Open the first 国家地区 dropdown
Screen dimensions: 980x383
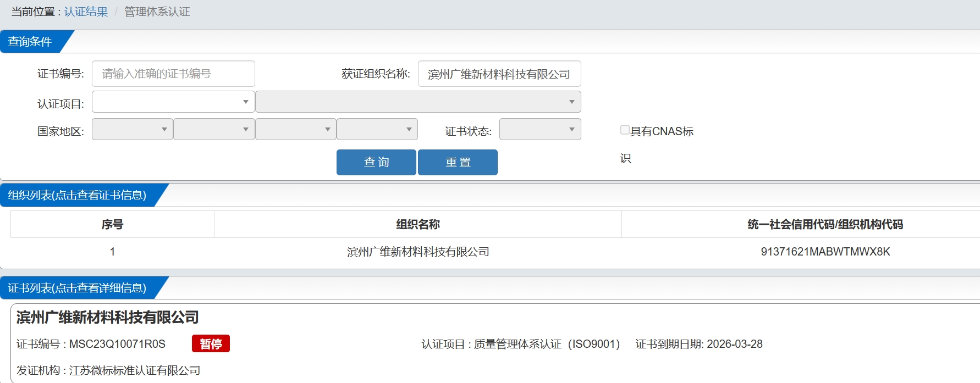[132, 129]
